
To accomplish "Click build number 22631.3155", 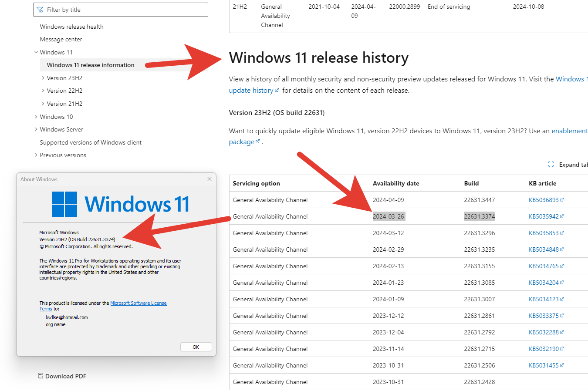I will [x=480, y=266].
